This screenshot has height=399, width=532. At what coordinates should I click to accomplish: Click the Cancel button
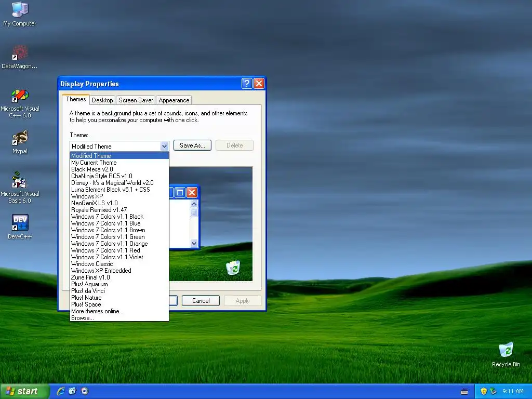tap(201, 301)
